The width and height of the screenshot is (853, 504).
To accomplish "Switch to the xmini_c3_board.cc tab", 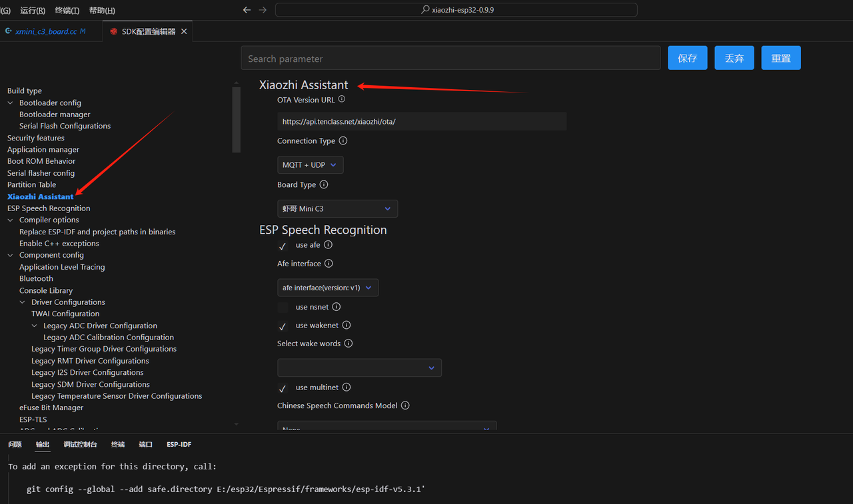I will pos(46,31).
